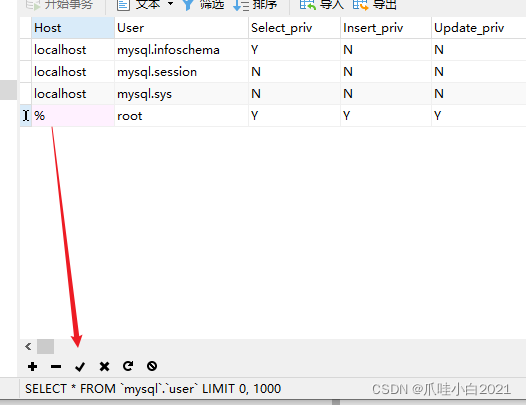Click the Update_priv column header
Screen dimensions: 526x405
coord(479,28)
